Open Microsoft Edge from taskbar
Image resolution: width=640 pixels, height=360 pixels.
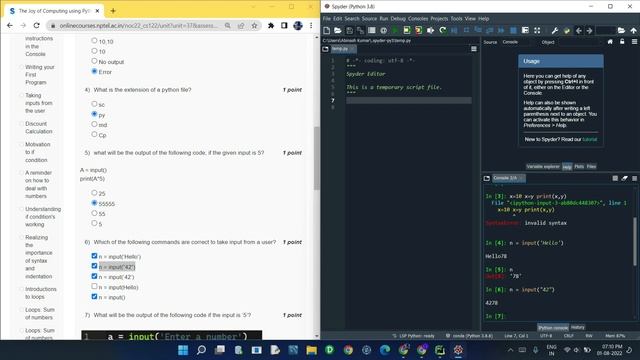(x=385, y=350)
